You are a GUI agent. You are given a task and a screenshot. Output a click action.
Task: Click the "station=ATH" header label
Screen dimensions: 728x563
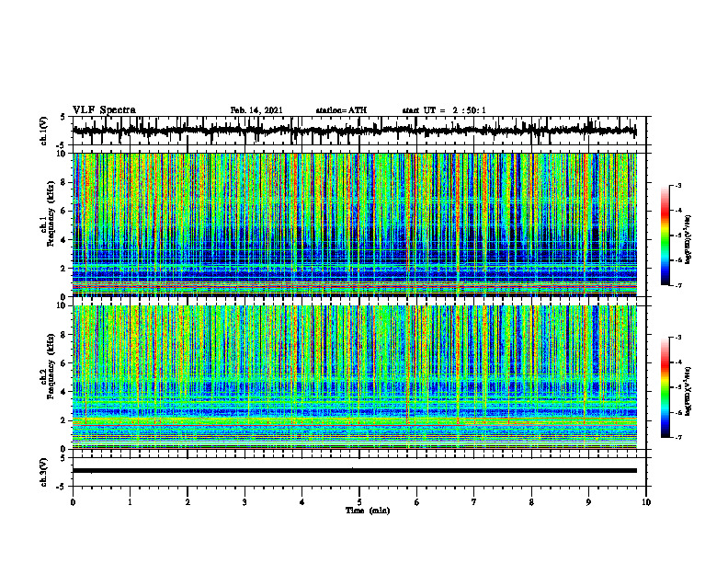tap(341, 110)
